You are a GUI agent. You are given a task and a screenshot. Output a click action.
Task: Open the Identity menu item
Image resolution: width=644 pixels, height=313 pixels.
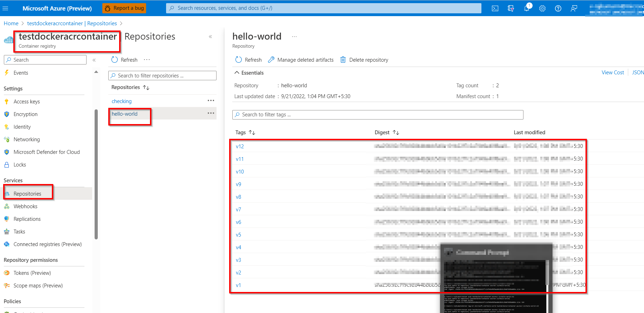coord(22,127)
